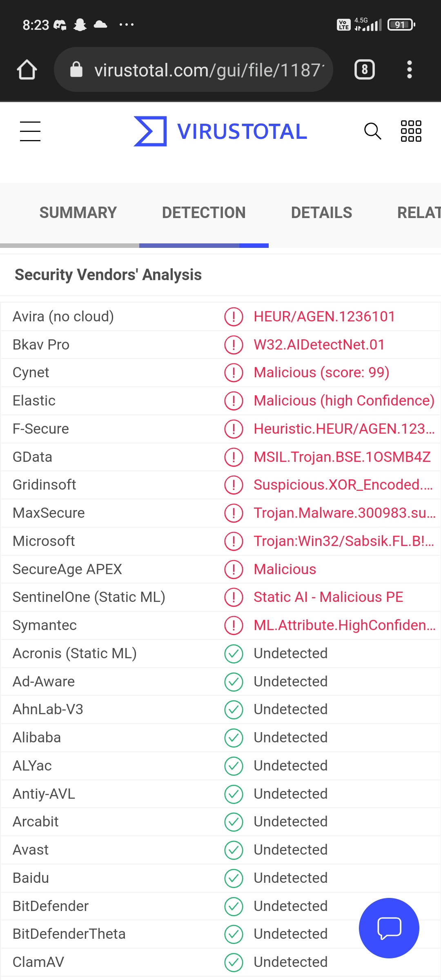The image size is (441, 980).
Task: Tap the Security Vendors' Analysis heading
Action: click(108, 275)
